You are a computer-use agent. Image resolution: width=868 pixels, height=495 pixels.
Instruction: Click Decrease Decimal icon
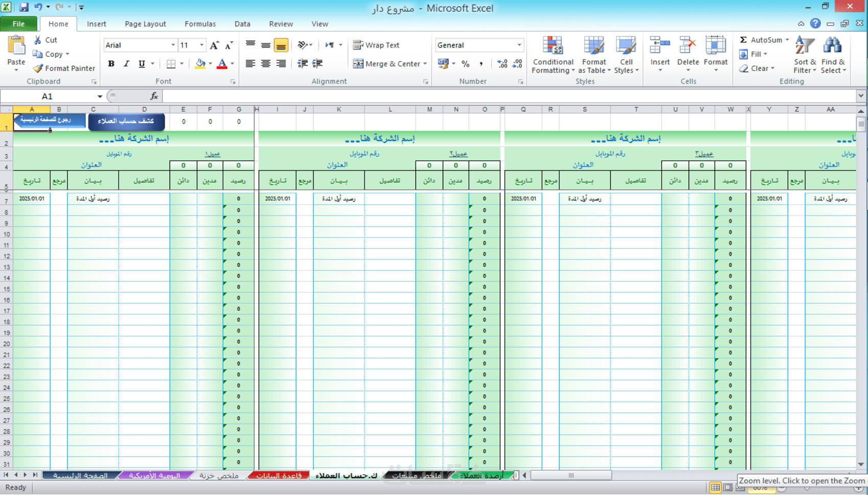[x=517, y=64]
